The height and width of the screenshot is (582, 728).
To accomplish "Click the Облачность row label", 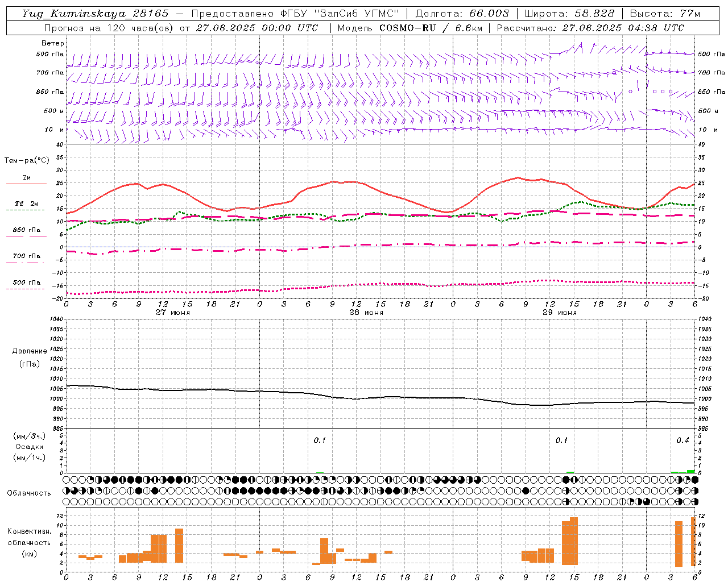I will coord(29,493).
